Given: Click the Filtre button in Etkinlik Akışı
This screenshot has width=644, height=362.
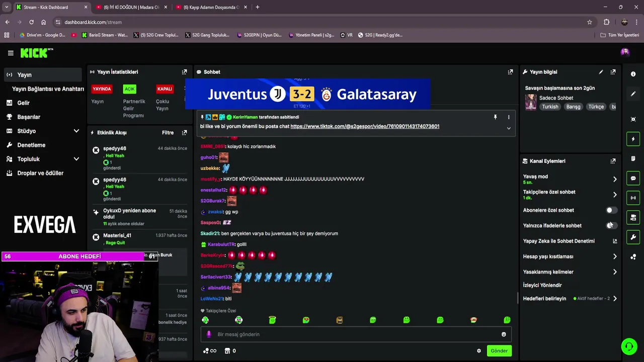Looking at the screenshot, I should coord(168,133).
